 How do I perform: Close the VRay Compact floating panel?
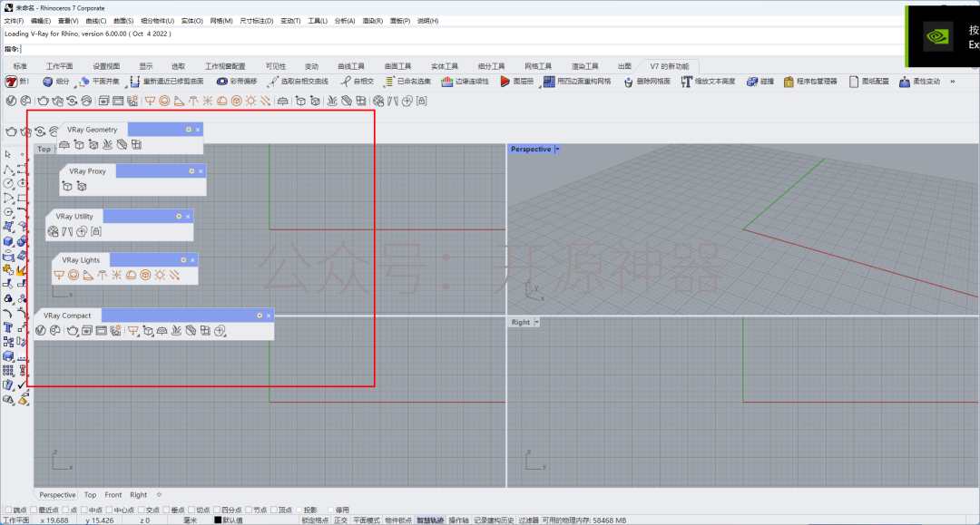(x=269, y=316)
